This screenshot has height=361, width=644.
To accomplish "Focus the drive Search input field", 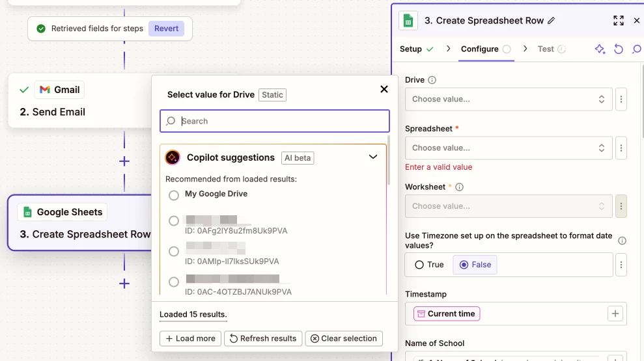I will click(275, 121).
